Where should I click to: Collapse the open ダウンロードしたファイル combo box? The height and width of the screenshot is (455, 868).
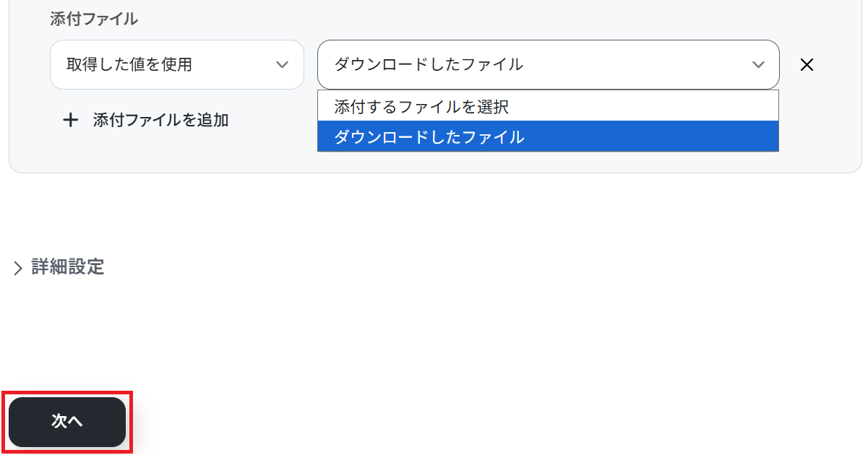click(548, 65)
